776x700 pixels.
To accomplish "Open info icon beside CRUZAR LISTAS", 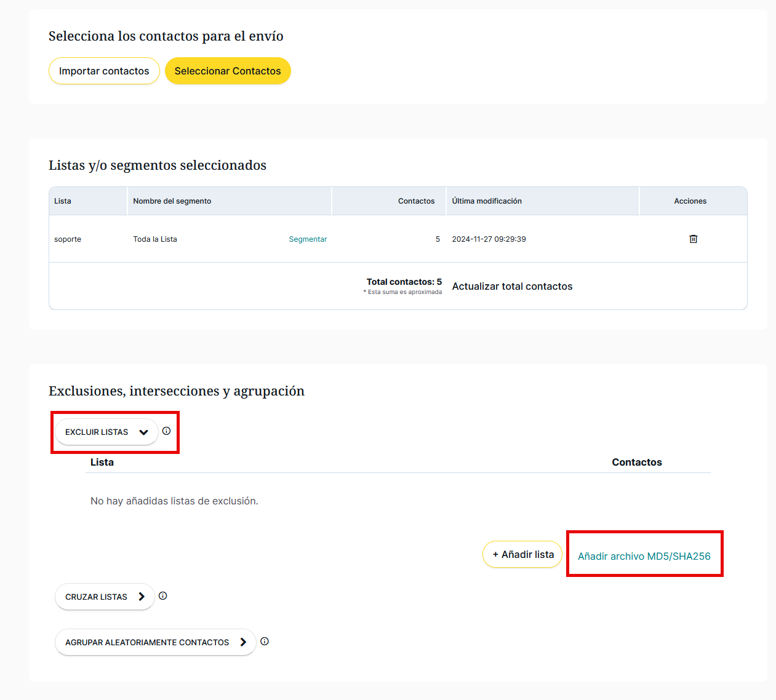I will click(x=163, y=596).
